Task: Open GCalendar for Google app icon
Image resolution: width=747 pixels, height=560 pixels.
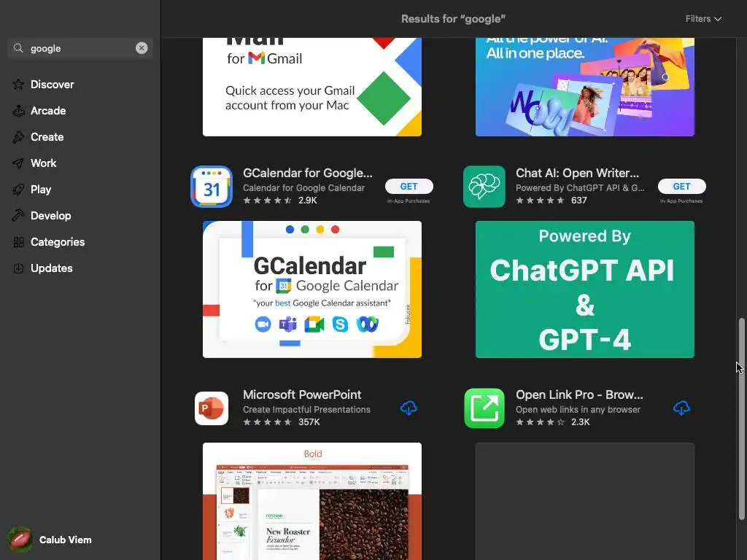Action: [x=212, y=187]
